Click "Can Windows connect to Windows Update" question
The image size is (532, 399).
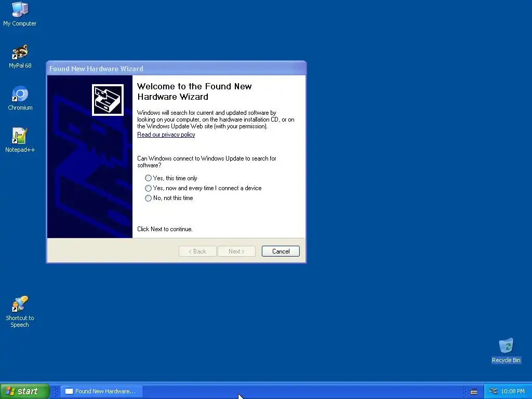(x=207, y=162)
